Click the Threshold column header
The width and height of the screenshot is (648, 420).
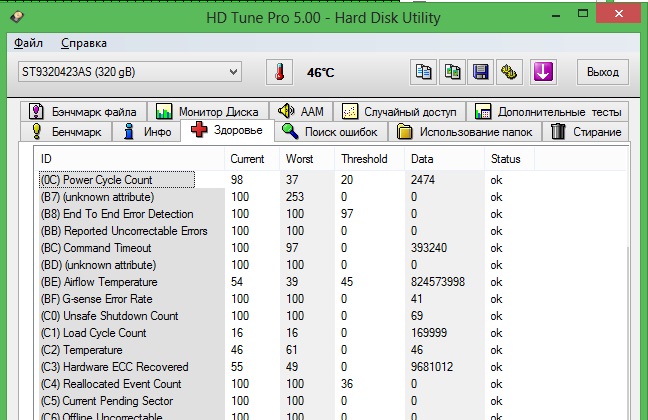click(364, 159)
